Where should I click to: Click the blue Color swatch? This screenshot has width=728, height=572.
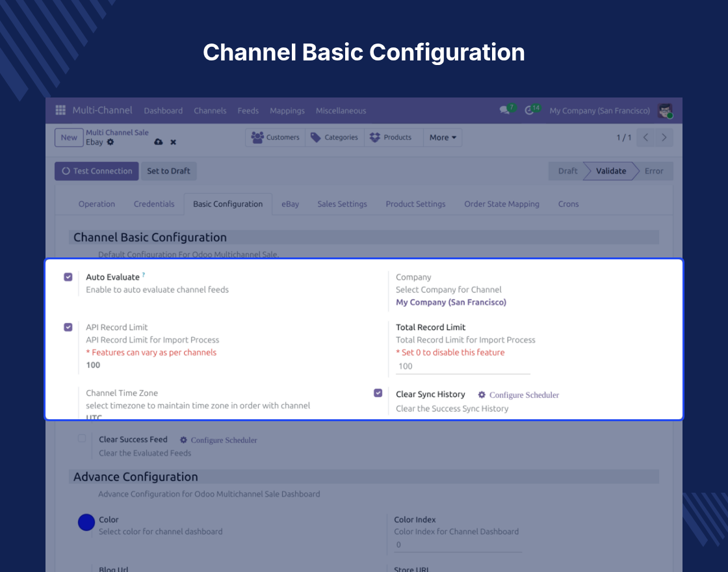click(86, 523)
